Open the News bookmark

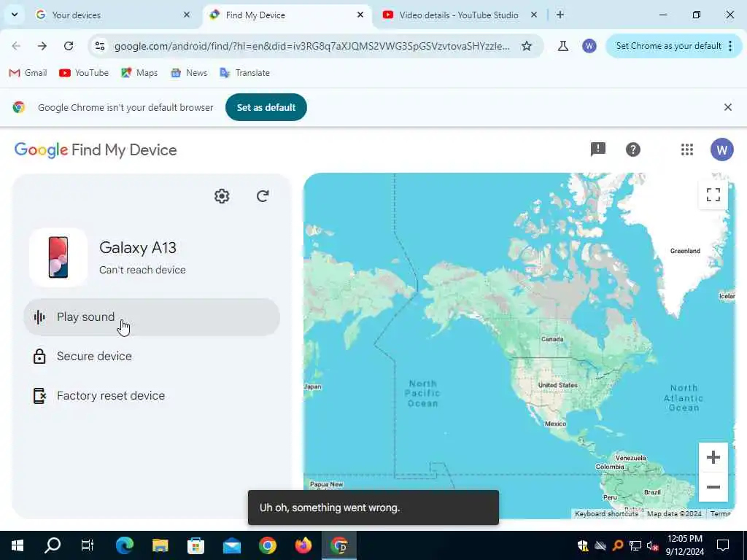pos(189,73)
